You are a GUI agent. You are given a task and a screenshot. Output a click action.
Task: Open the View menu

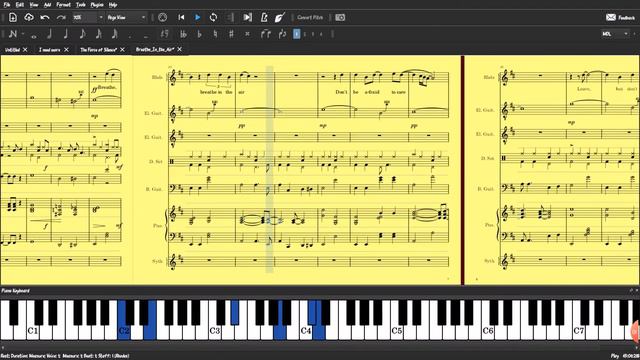point(34,5)
